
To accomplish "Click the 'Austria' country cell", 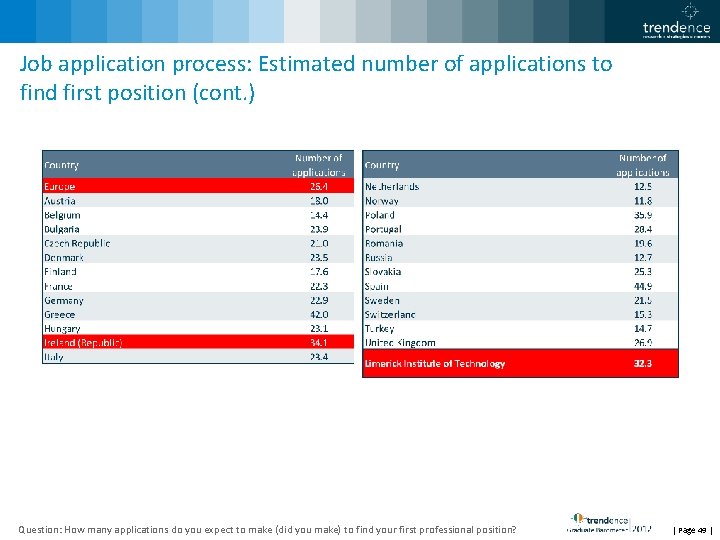I will point(60,201).
